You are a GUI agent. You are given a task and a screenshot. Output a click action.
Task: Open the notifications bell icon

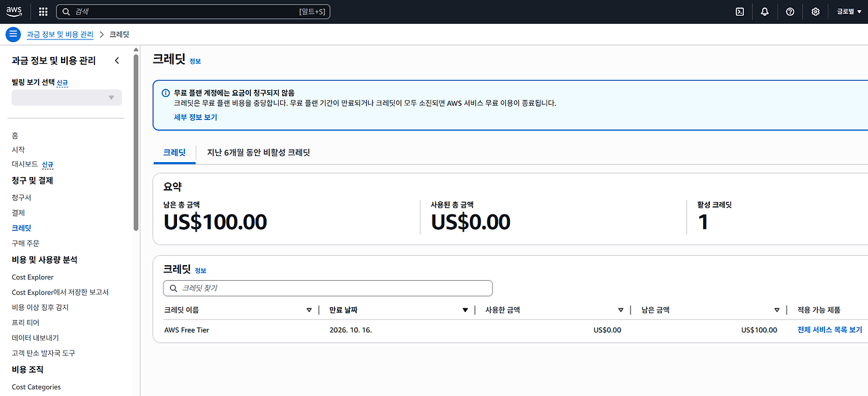point(765,12)
